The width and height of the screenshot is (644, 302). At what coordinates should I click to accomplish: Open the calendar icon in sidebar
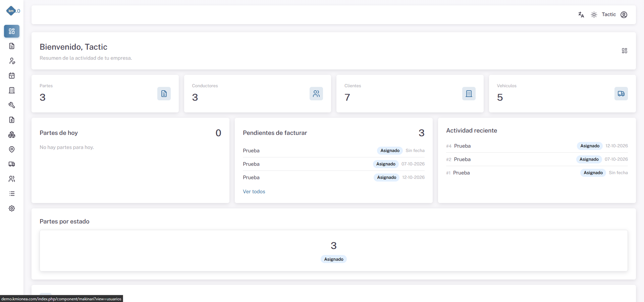pyautogui.click(x=12, y=75)
